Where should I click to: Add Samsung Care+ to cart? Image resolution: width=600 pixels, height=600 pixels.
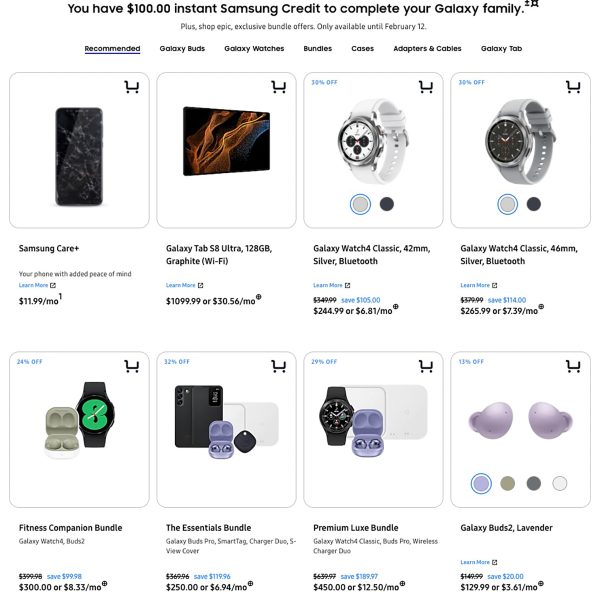[x=131, y=88]
